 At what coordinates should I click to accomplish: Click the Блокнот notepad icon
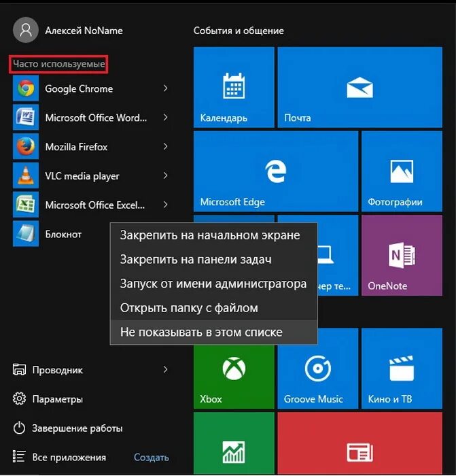26,234
